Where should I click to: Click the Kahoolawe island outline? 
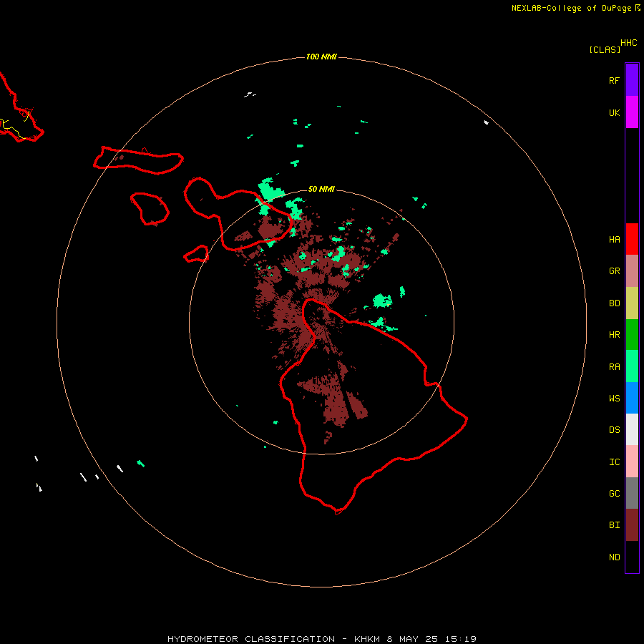click(196, 254)
